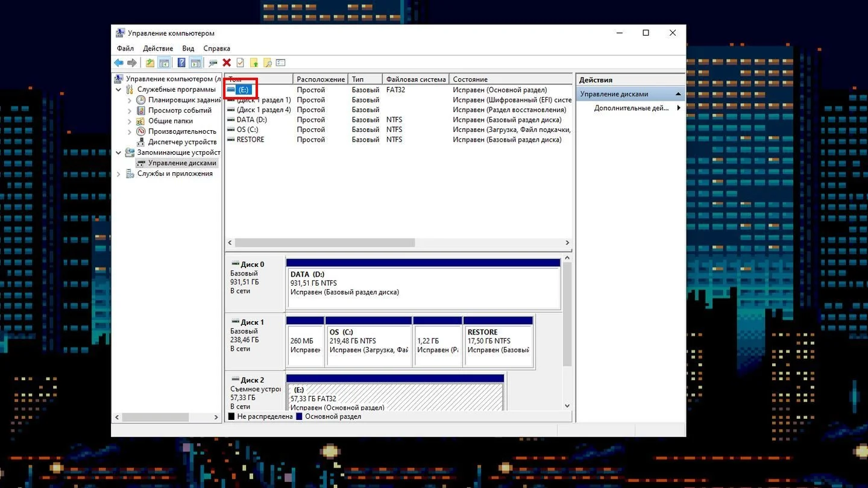Screen dimensions: 868x488
Task: Click the folder Up one level icon
Action: (x=150, y=63)
